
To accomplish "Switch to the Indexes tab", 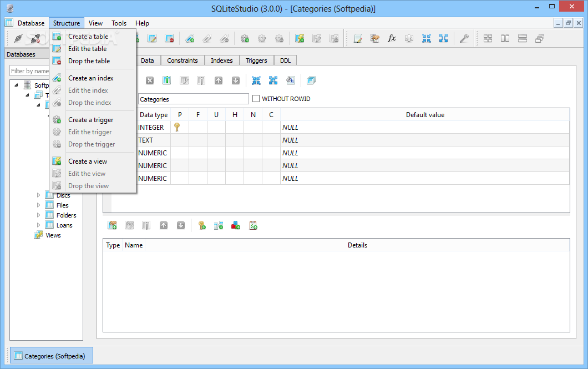I will pos(222,60).
